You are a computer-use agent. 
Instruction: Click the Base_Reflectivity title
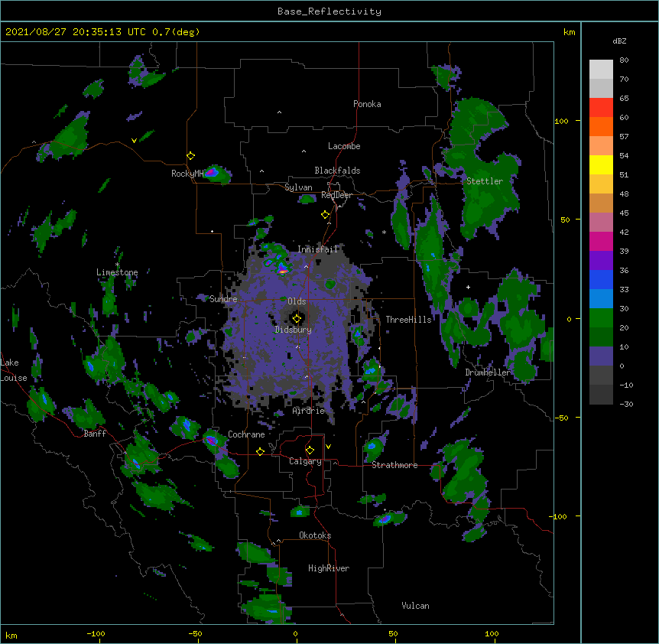pyautogui.click(x=329, y=11)
